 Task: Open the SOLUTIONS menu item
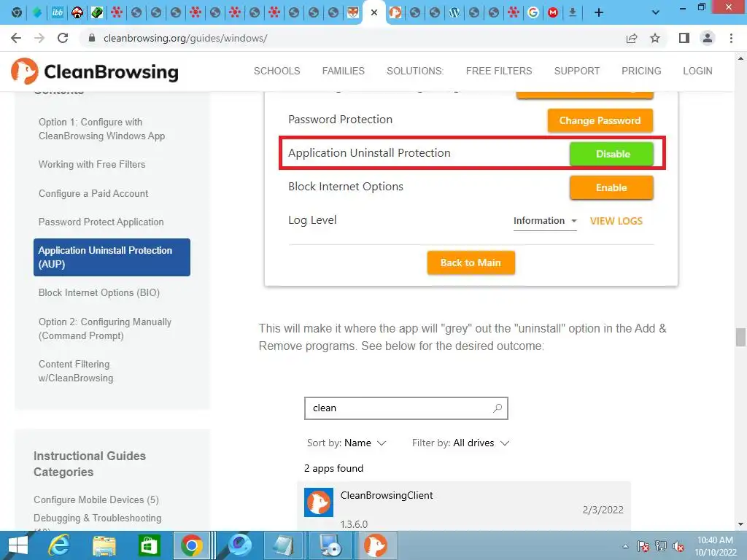click(x=415, y=71)
